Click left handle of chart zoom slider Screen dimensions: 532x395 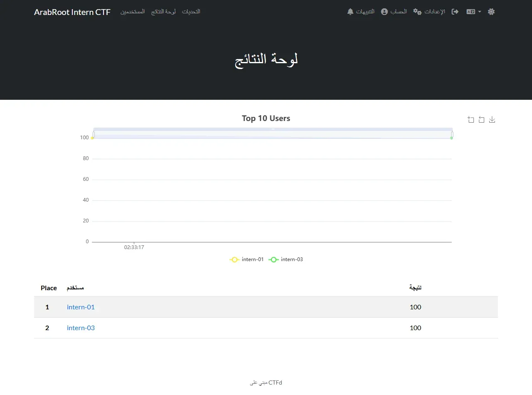94,134
